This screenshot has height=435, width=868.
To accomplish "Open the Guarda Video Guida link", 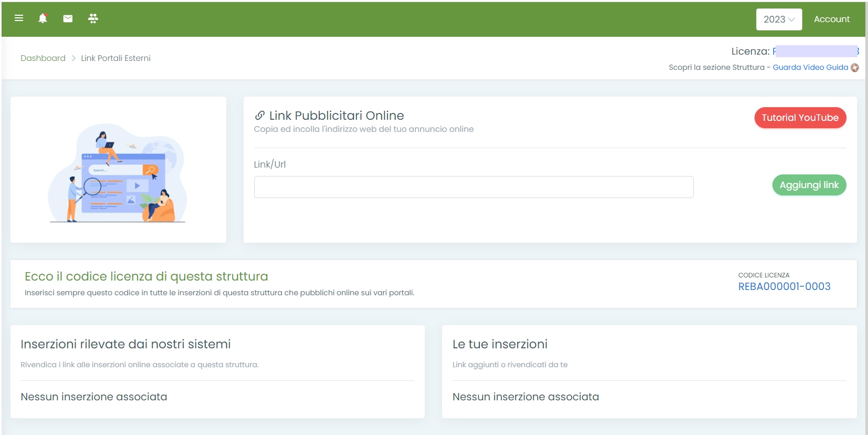I will pos(810,67).
